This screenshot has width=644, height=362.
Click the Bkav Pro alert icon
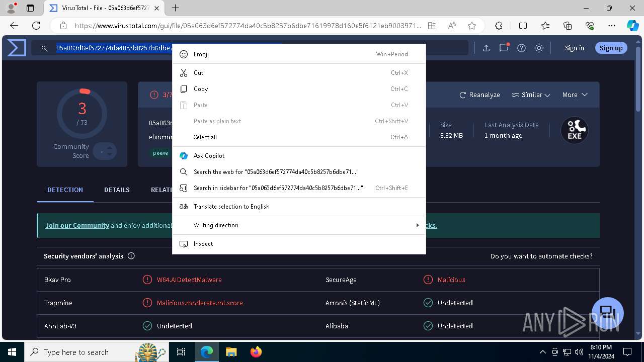[x=147, y=280]
